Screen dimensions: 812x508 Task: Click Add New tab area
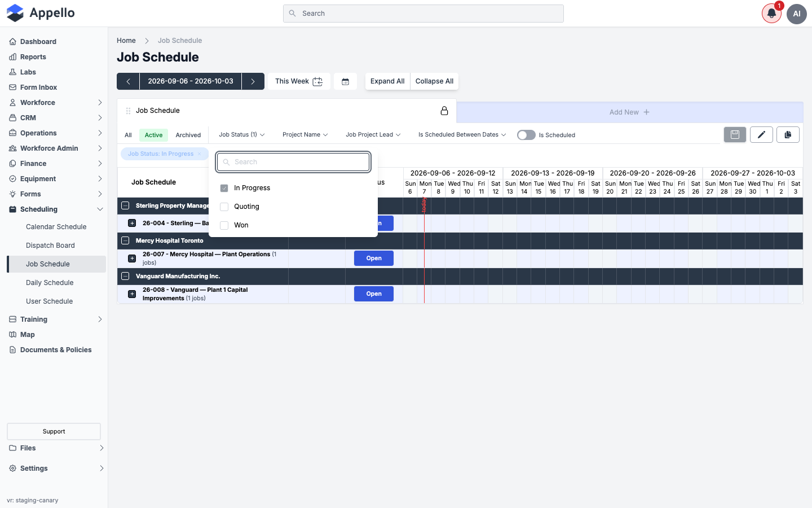[x=629, y=112]
